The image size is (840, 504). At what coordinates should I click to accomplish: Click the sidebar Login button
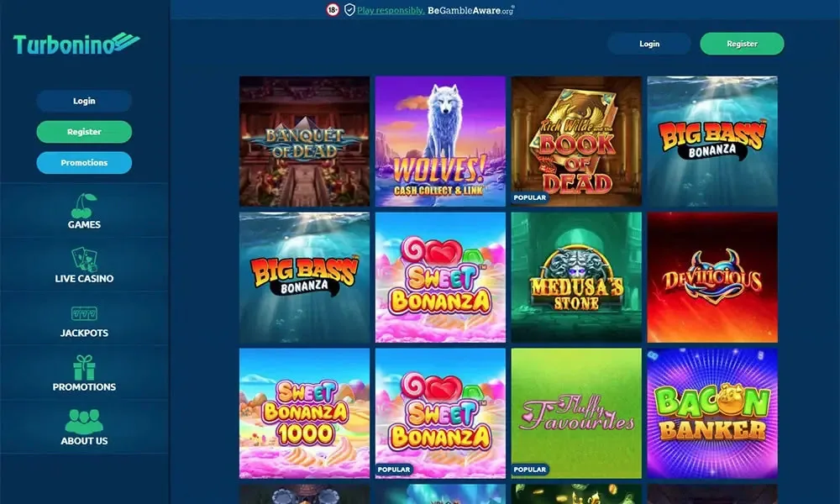[84, 101]
